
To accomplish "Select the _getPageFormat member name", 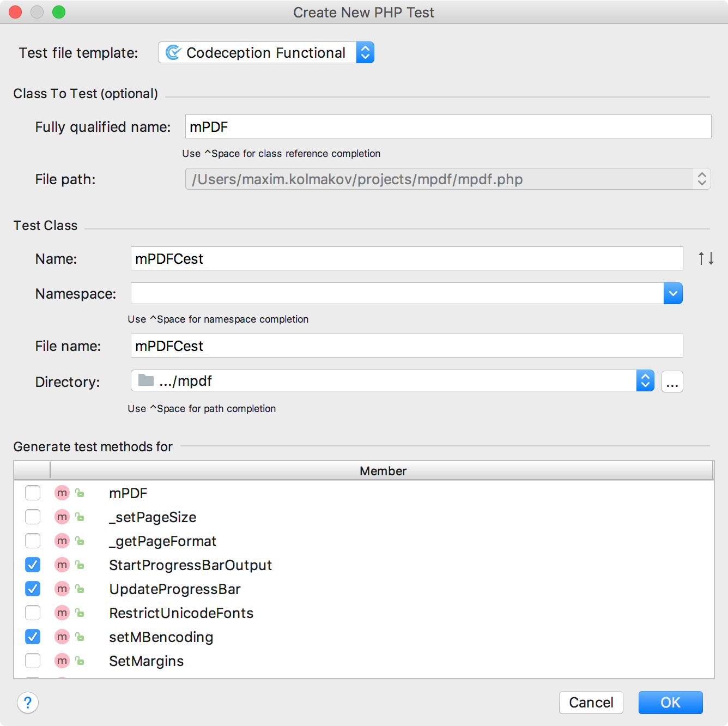I will tap(162, 541).
